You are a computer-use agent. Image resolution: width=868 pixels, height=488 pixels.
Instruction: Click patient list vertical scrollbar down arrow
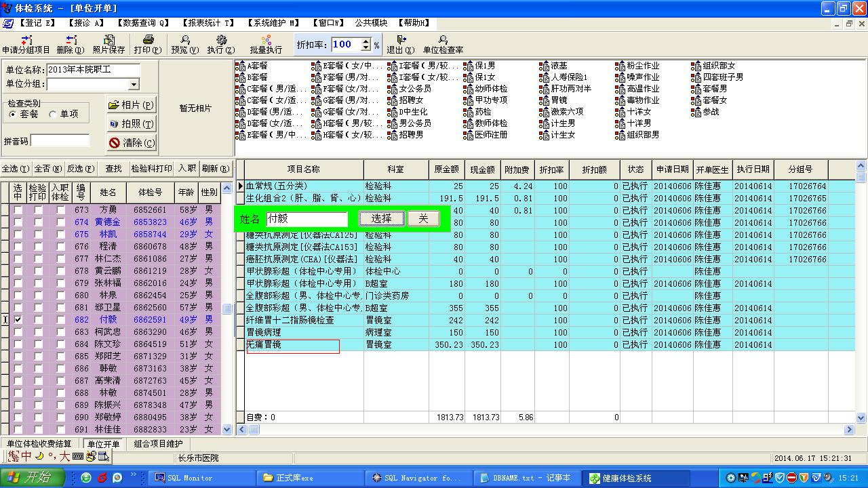click(227, 429)
